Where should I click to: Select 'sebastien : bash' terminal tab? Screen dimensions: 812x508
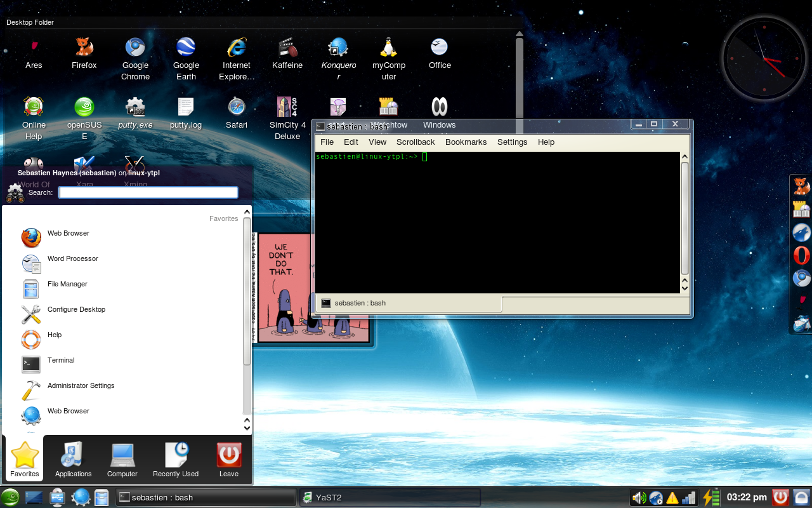pos(409,304)
